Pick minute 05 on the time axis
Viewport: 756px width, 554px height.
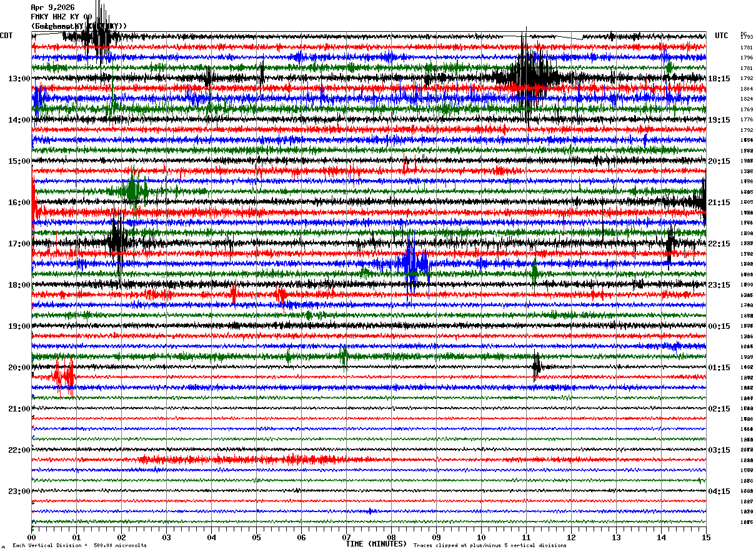point(256,537)
